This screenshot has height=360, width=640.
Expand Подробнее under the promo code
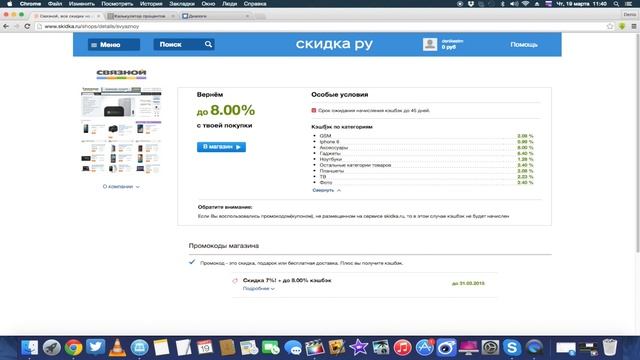point(259,289)
